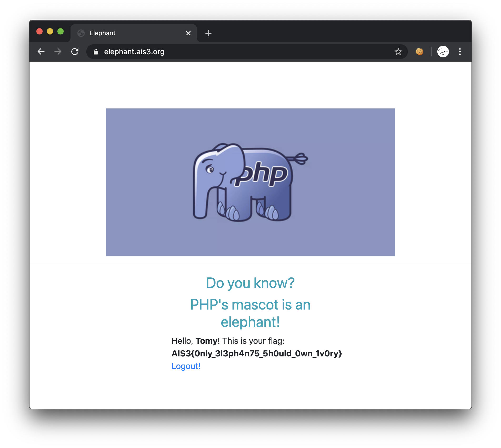Open the cookie extension icon
Viewport: 501px width, 448px height.
[419, 52]
